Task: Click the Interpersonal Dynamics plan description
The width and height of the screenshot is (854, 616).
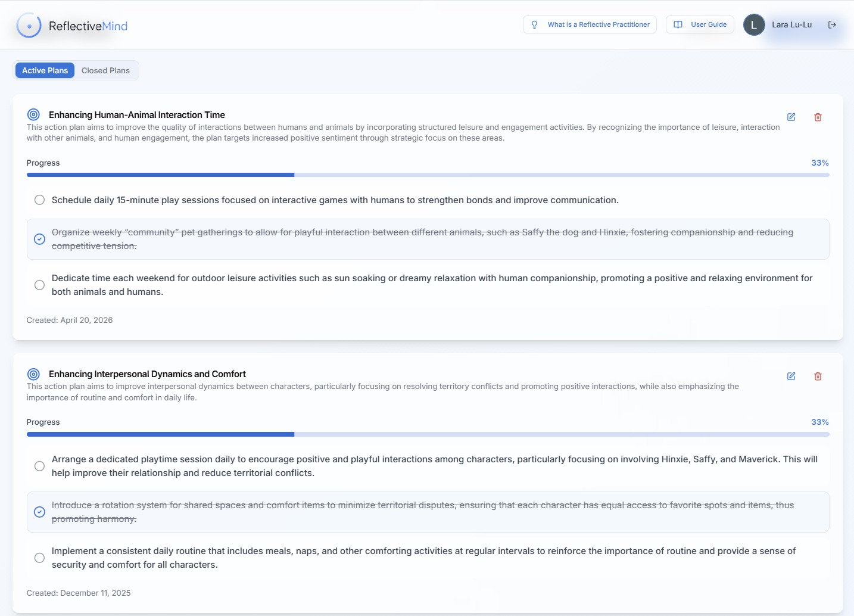Action: (383, 392)
